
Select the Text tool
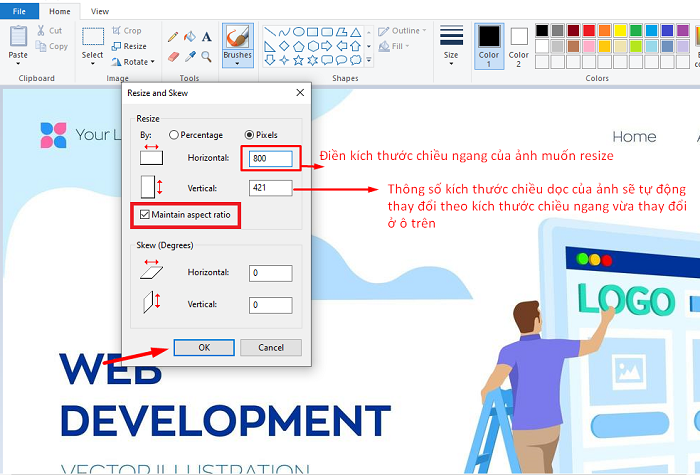click(206, 37)
